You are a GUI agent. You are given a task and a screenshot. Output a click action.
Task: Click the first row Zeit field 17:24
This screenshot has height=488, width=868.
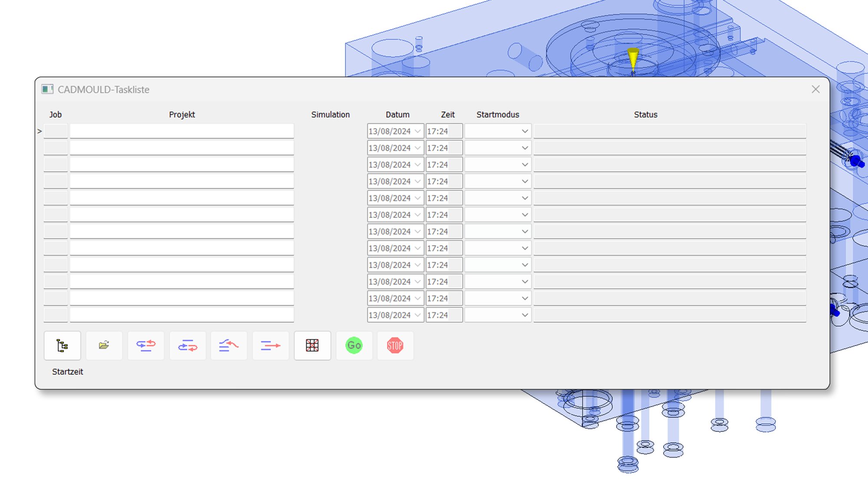click(x=437, y=131)
